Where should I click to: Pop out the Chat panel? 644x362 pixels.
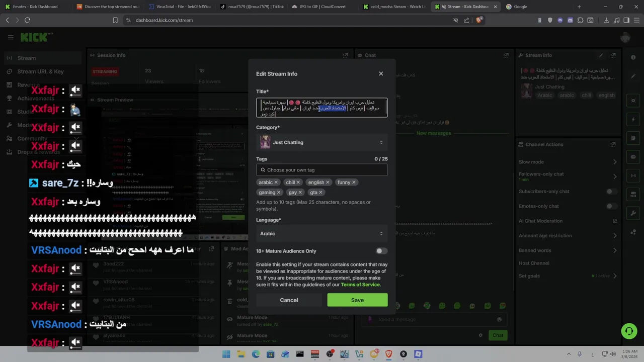point(506,55)
